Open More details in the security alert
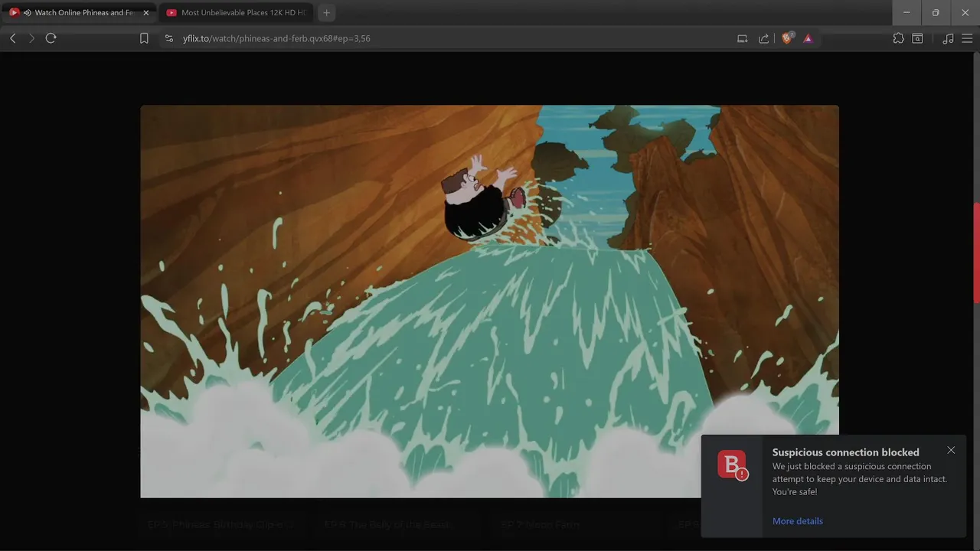The image size is (980, 551). 798,521
